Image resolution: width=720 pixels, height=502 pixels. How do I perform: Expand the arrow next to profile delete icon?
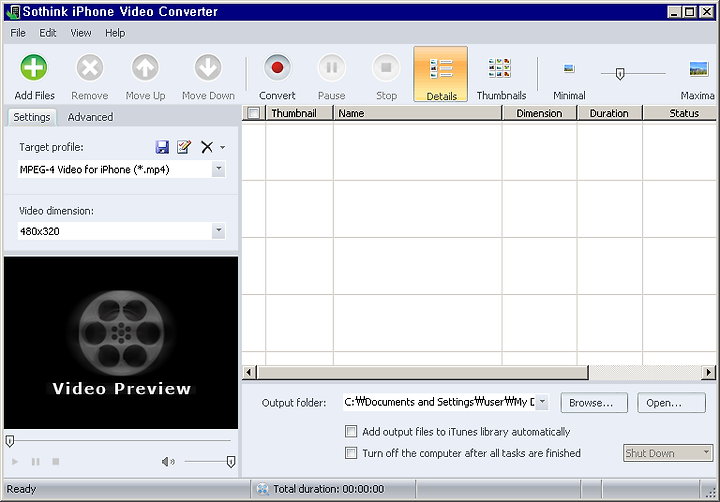click(x=222, y=147)
